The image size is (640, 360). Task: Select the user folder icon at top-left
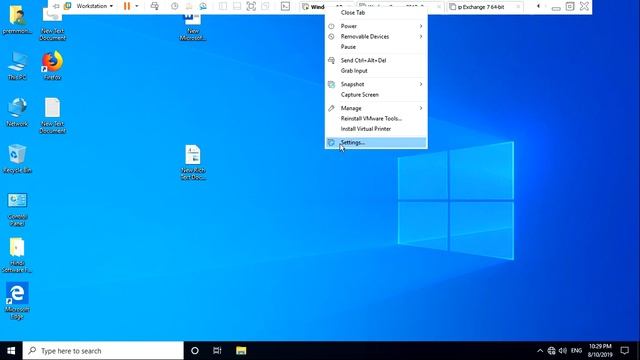tap(17, 20)
